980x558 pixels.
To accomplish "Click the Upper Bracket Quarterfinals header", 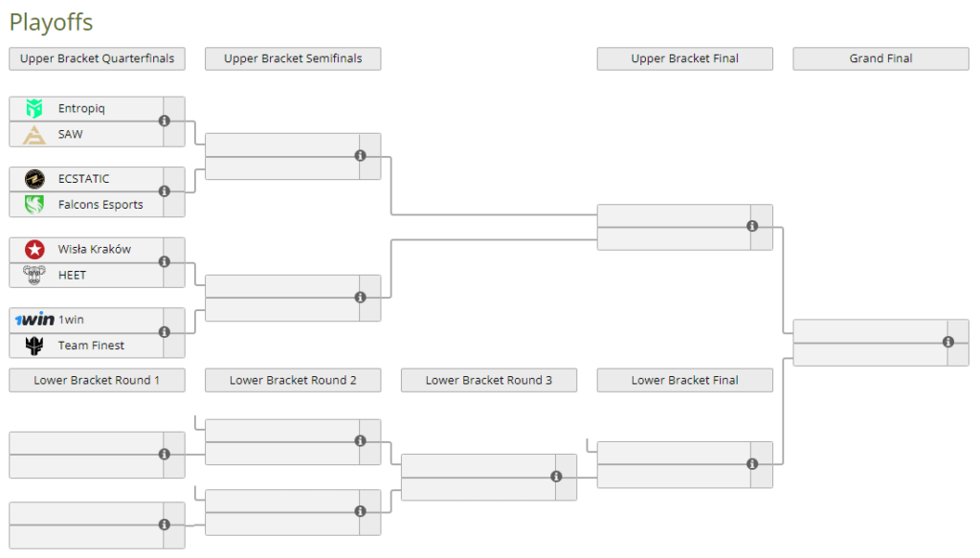I will click(x=97, y=58).
